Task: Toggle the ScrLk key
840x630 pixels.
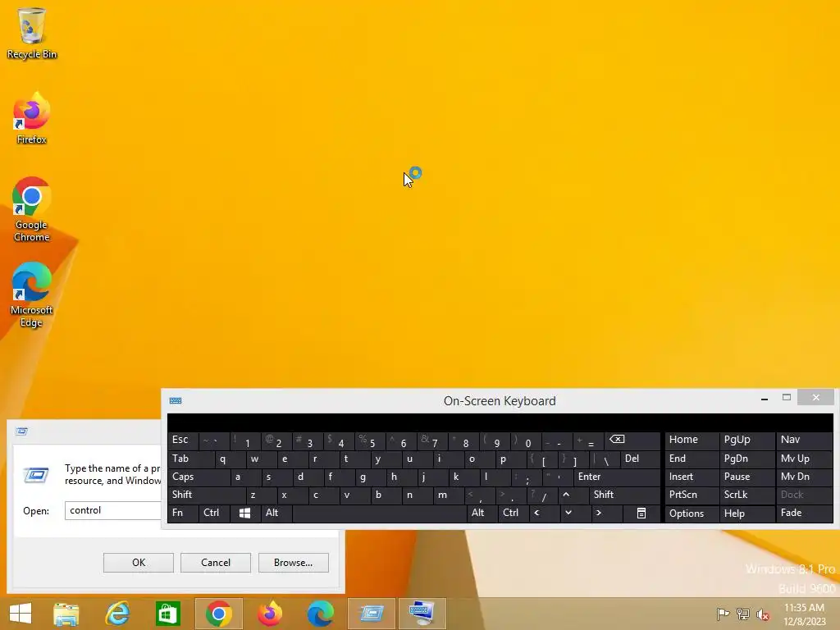Action: point(746,495)
